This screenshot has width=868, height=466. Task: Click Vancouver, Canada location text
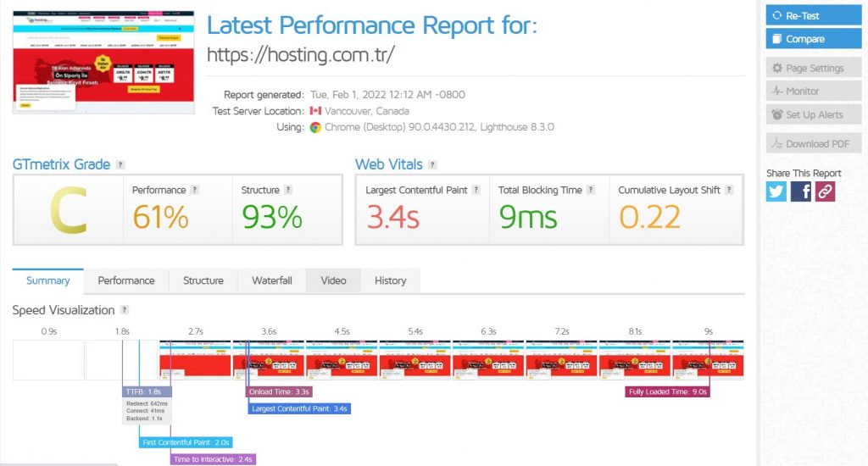pyautogui.click(x=367, y=111)
